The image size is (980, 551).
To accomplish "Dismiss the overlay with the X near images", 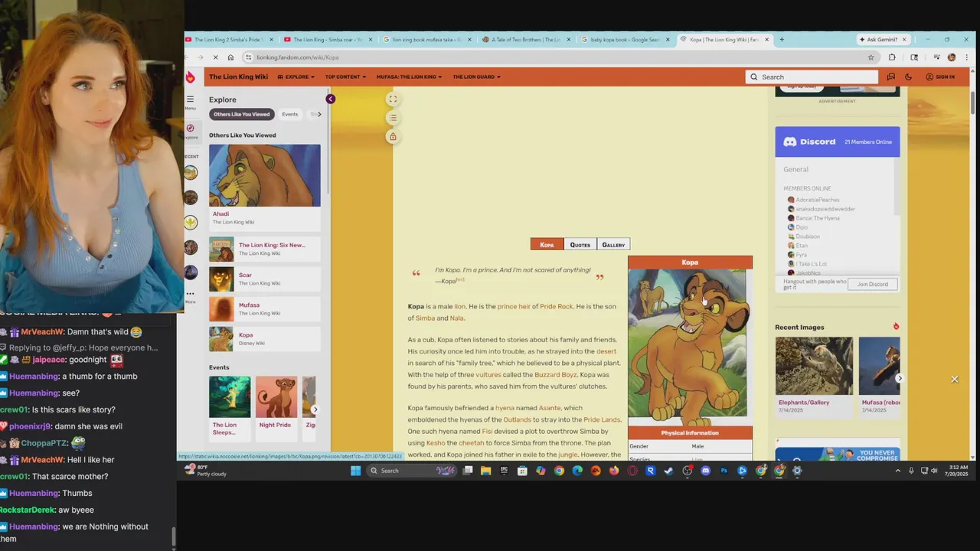I will [x=954, y=379].
